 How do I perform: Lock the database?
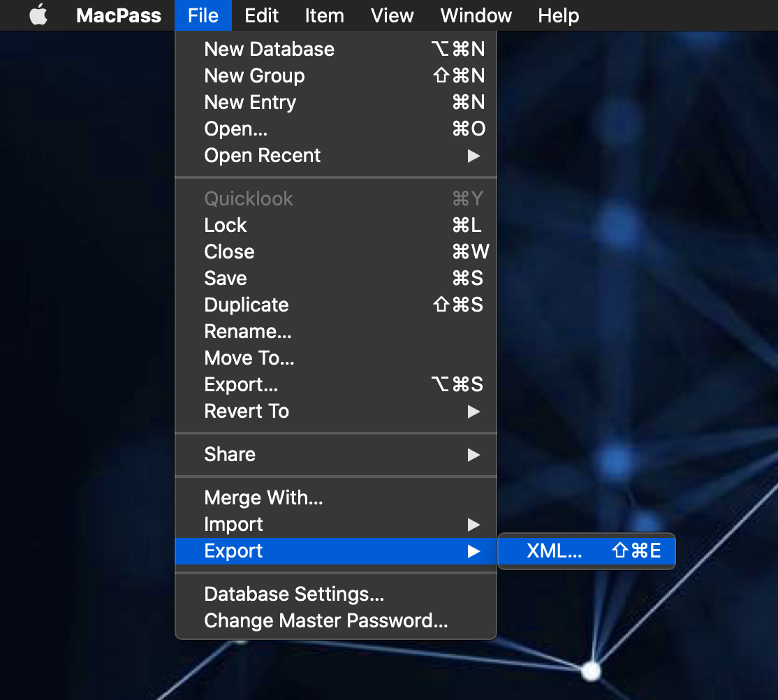[226, 225]
